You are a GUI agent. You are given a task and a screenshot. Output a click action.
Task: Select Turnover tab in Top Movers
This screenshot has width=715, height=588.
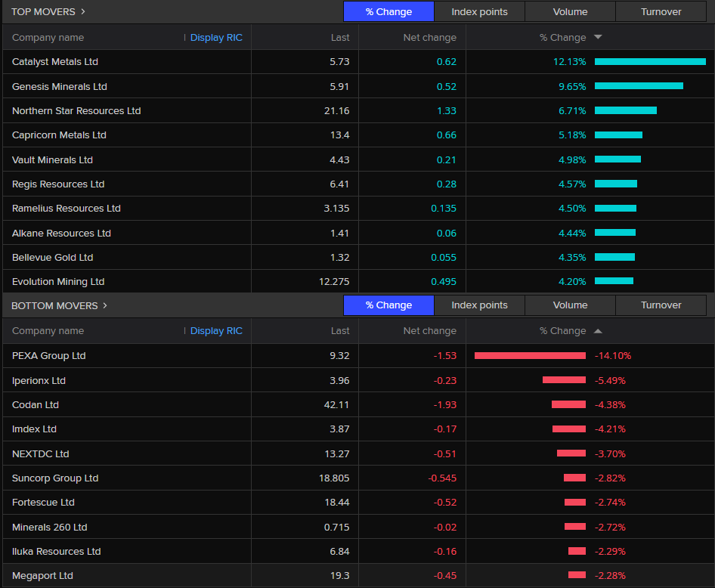pyautogui.click(x=661, y=11)
